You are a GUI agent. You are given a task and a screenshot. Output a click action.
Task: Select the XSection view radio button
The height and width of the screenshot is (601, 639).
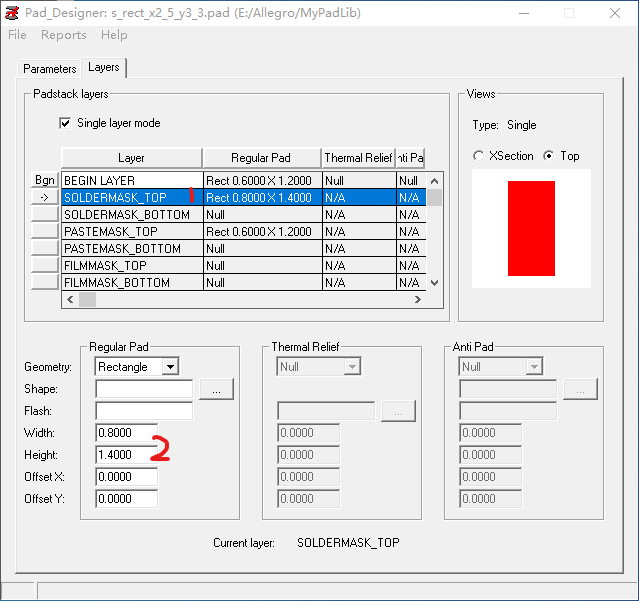[x=478, y=156]
